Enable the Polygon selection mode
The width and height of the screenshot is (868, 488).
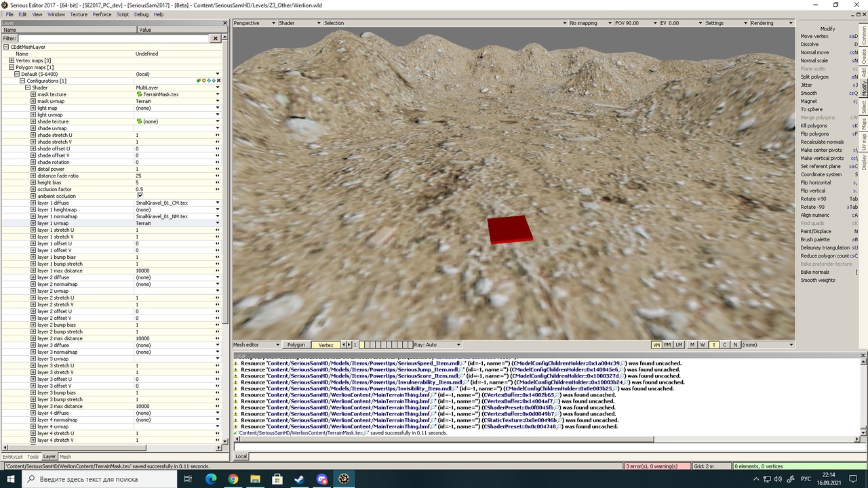click(296, 345)
